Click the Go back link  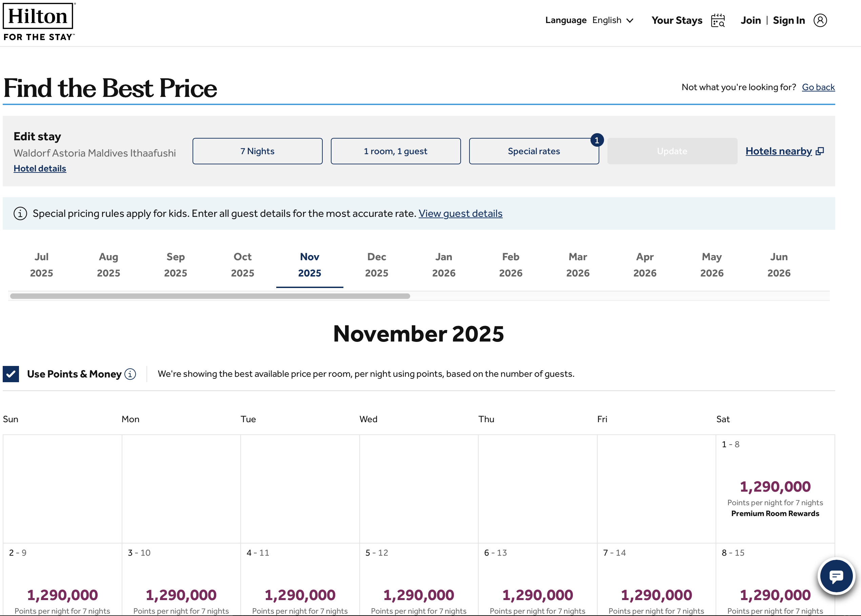point(819,87)
